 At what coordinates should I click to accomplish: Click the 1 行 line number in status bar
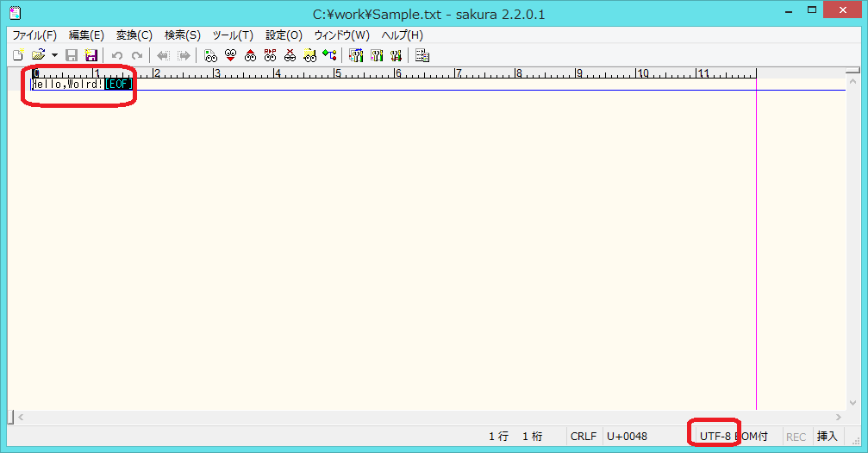click(x=498, y=437)
